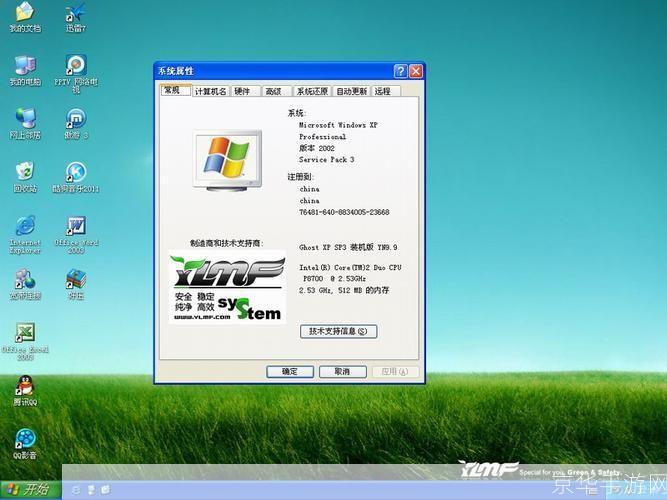Click the help question mark in 系统属性
This screenshot has height=500, width=667.
(x=400, y=71)
